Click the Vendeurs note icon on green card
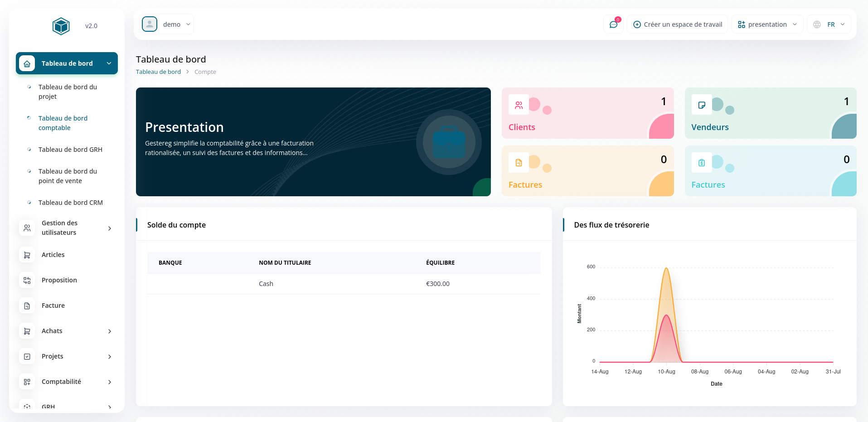 click(x=701, y=105)
